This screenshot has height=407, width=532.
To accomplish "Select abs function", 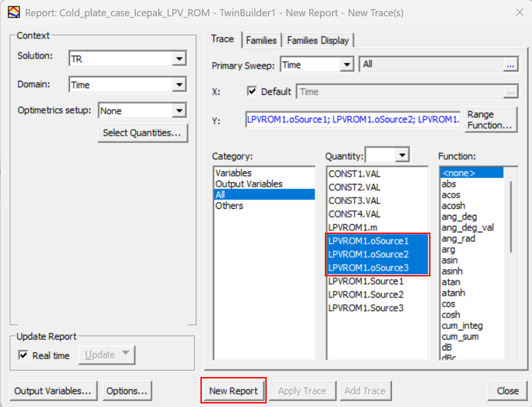I will [472, 184].
